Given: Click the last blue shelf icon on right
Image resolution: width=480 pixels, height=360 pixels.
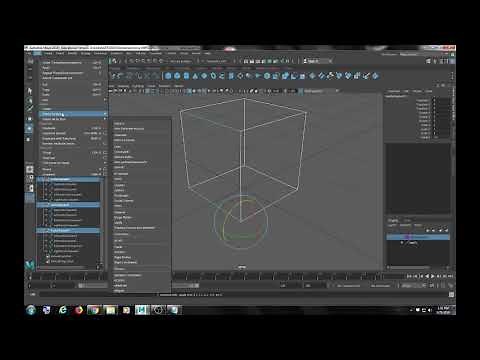Looking at the screenshot, I should click(375, 76).
